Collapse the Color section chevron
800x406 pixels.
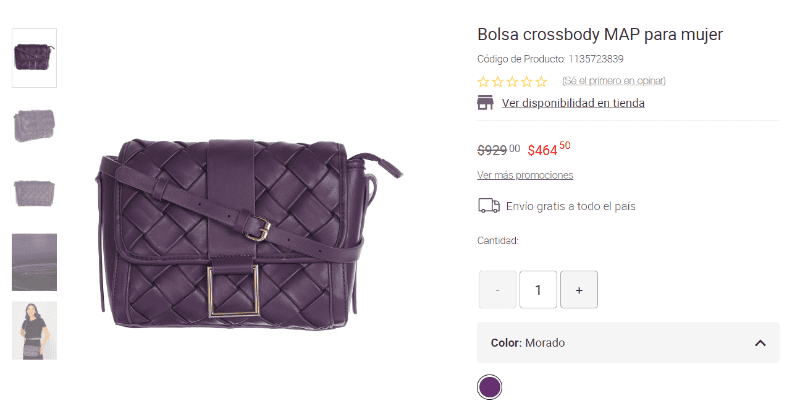(x=760, y=343)
